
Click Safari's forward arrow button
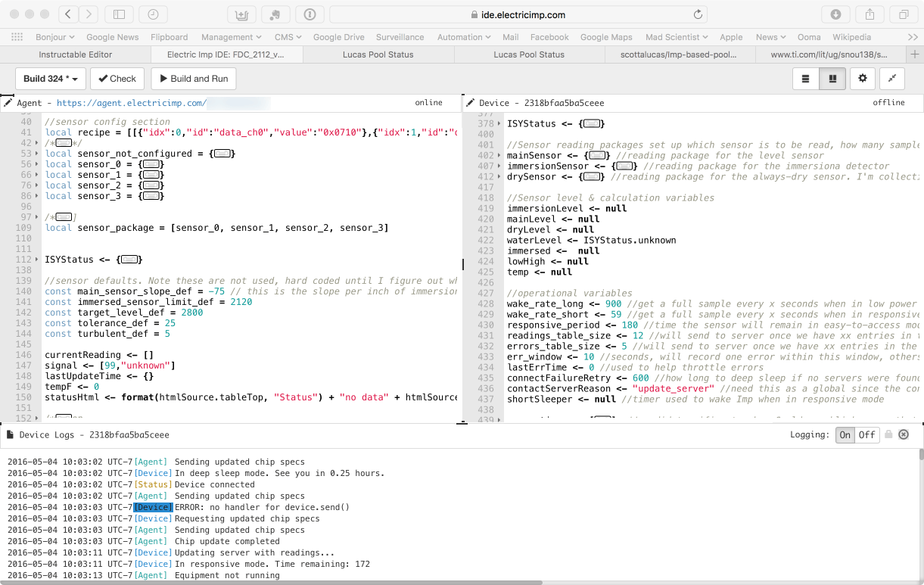click(89, 14)
